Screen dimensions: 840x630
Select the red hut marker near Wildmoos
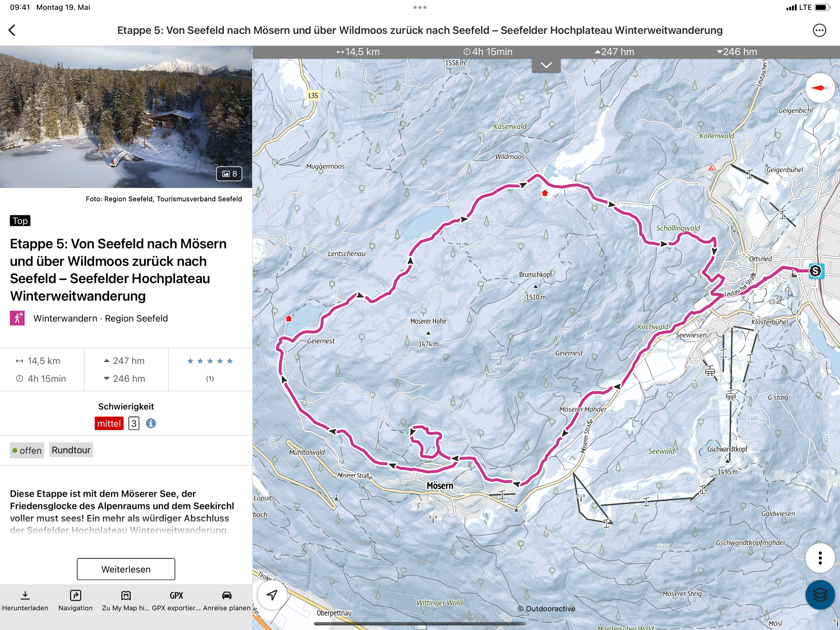(545, 193)
